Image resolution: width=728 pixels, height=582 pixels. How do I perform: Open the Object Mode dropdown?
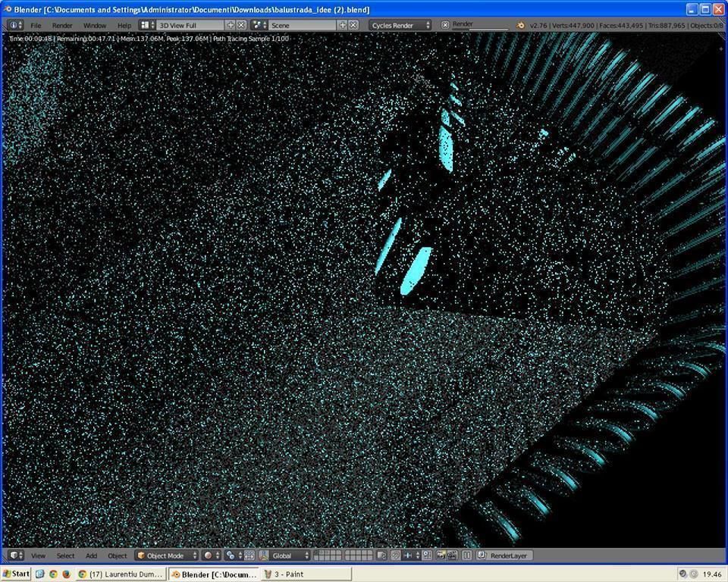point(167,555)
